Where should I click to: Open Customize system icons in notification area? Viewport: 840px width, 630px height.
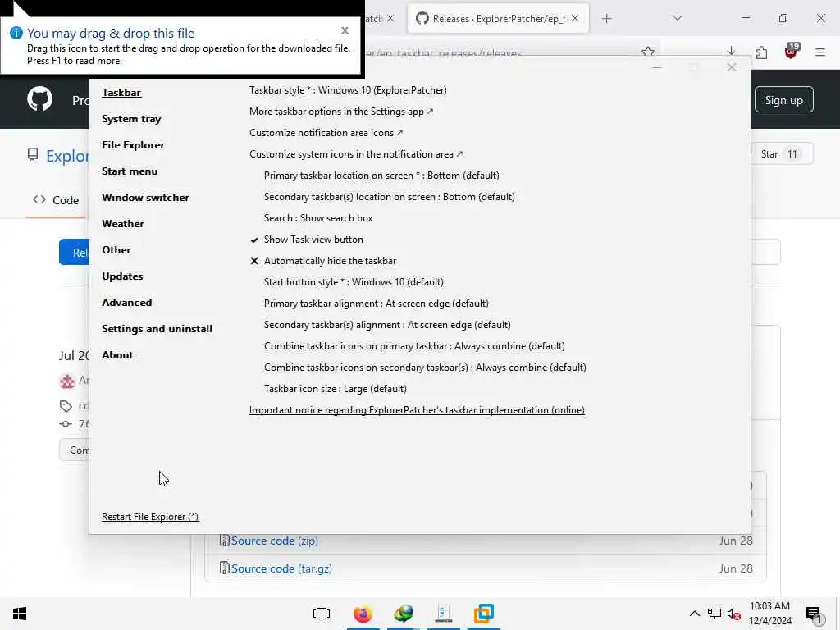356,154
